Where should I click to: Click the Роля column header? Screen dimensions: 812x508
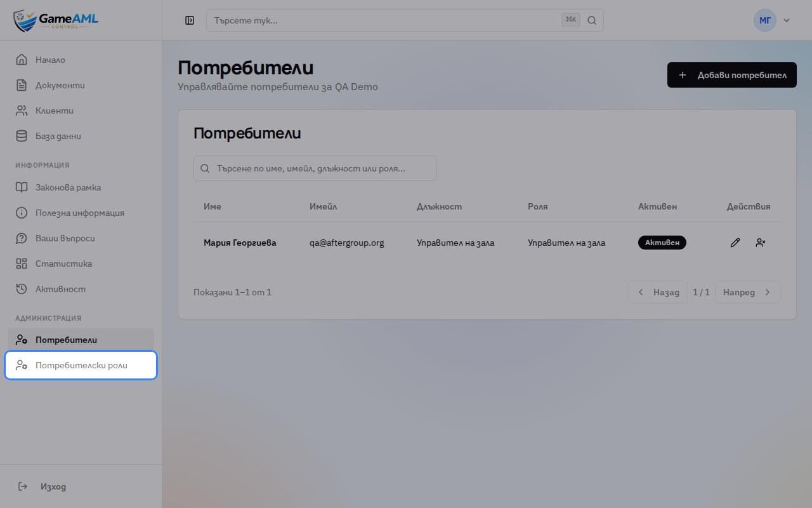click(538, 206)
